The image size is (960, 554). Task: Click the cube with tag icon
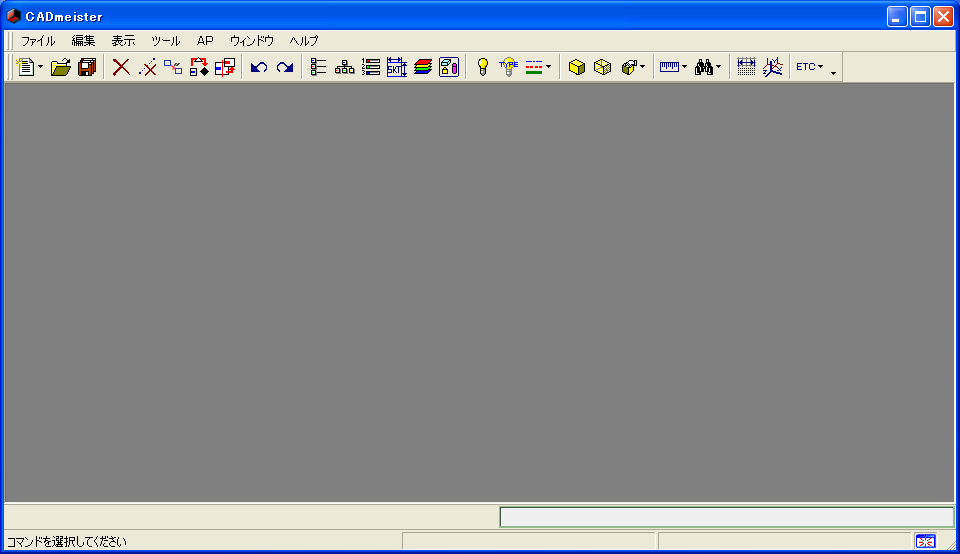[628, 67]
